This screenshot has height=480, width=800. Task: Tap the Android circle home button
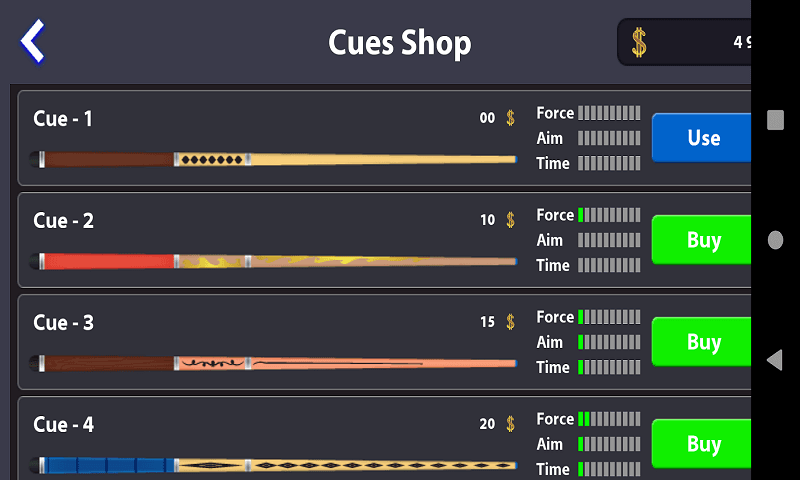pyautogui.click(x=775, y=240)
